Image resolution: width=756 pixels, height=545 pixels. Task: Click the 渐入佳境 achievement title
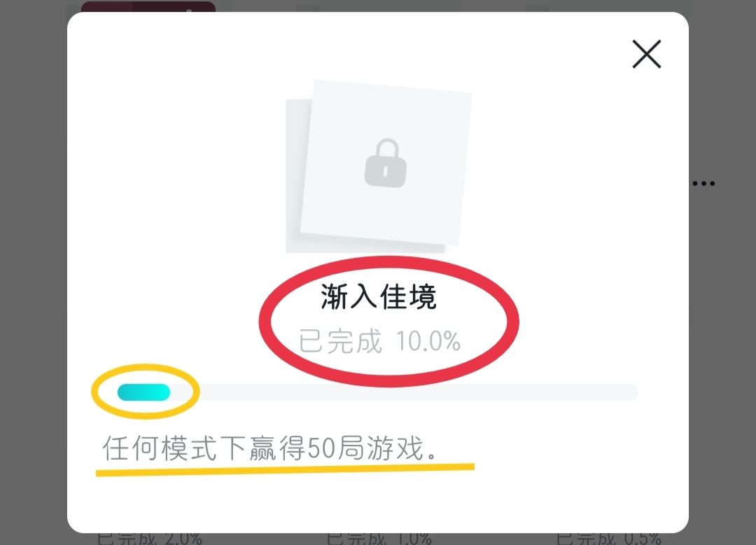coord(379,296)
